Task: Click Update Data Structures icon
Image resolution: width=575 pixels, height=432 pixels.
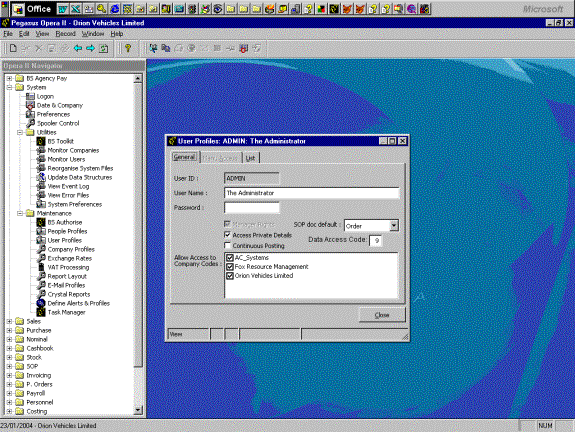Action: click(41, 177)
